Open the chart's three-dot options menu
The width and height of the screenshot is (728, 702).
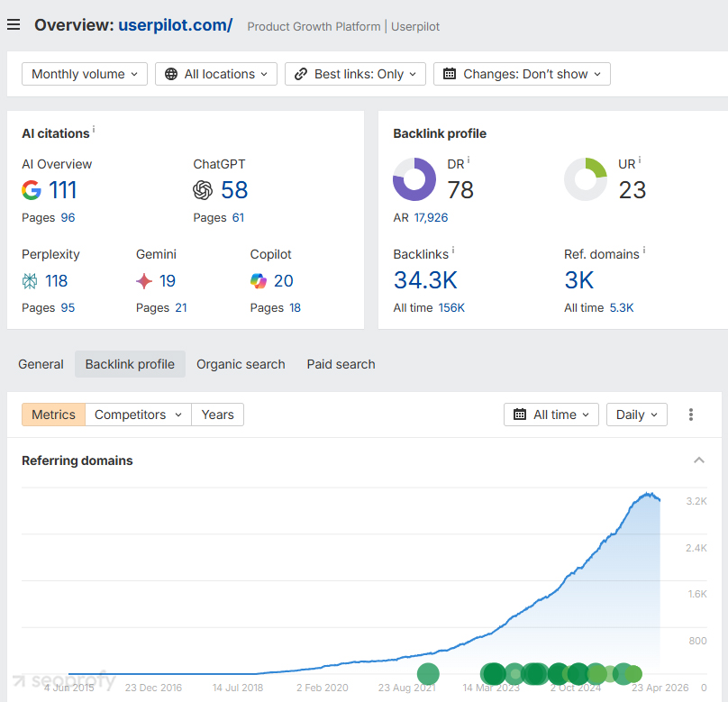(x=691, y=415)
